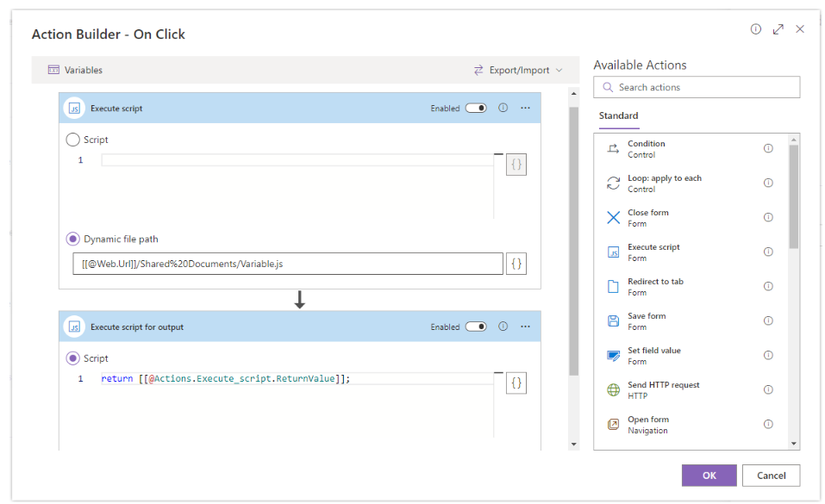Click the Close form X icon
825x504 pixels.
pyautogui.click(x=613, y=218)
